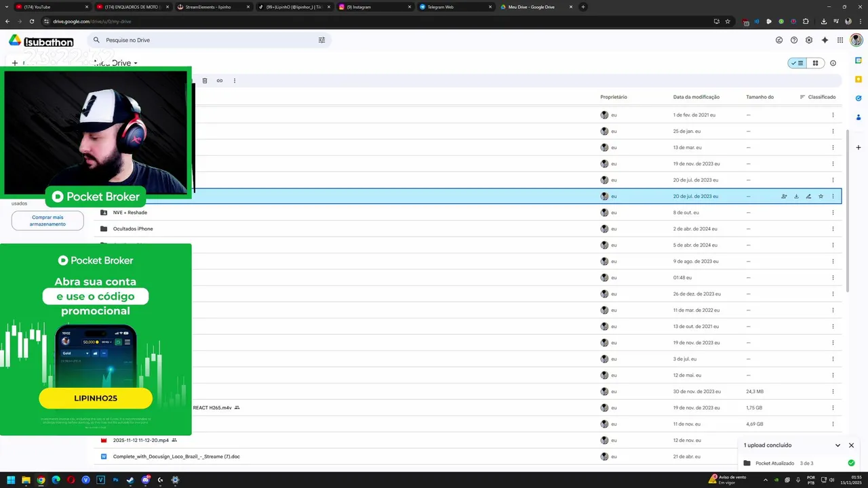Screen dimensions: 868x488
Task: Open more options for Ocultados iPhone row
Action: (833, 229)
